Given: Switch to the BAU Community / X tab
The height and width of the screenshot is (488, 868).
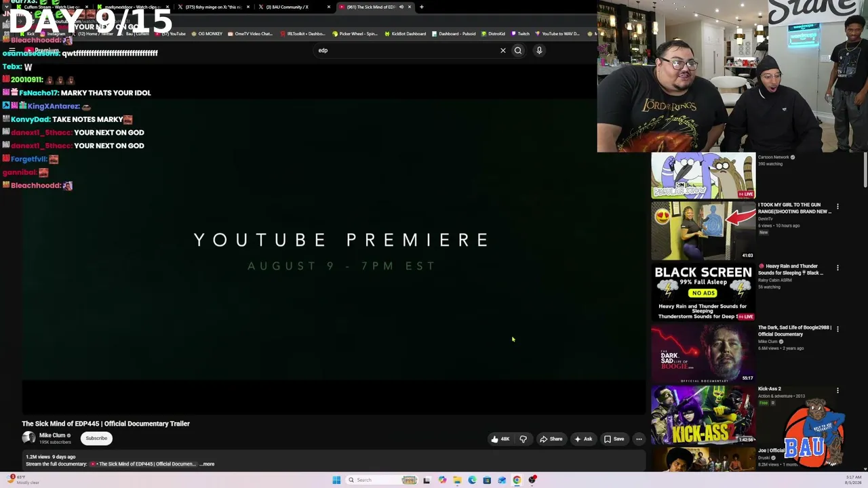Looking at the screenshot, I should 294,7.
